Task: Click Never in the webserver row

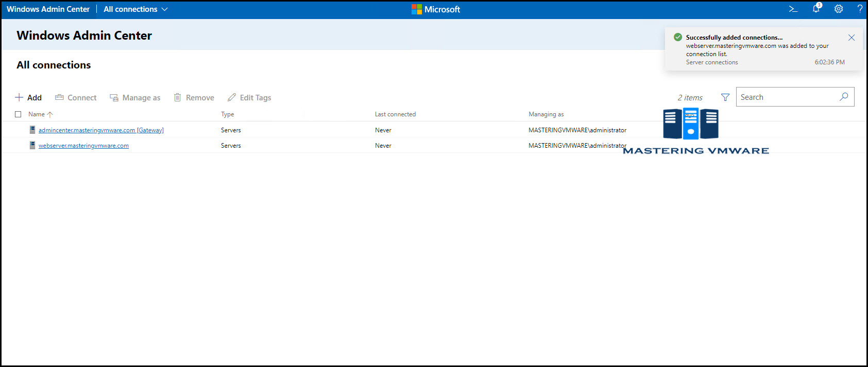Action: click(383, 146)
